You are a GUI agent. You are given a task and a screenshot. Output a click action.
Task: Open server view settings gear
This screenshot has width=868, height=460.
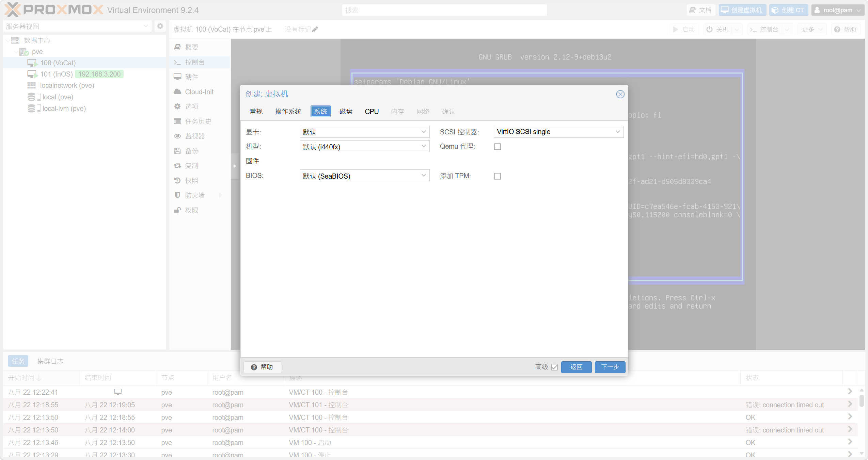(160, 26)
